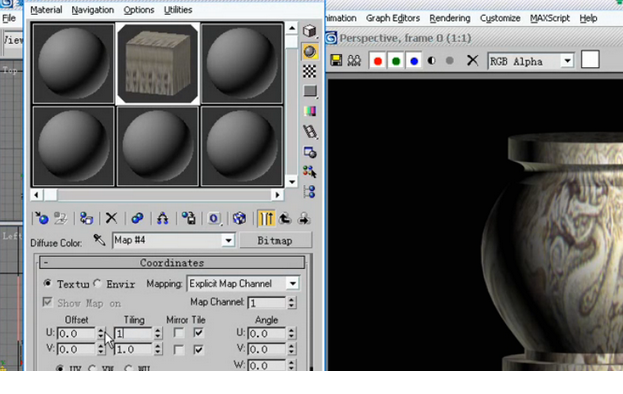
Task: Open the Material menu
Action: click(x=46, y=10)
